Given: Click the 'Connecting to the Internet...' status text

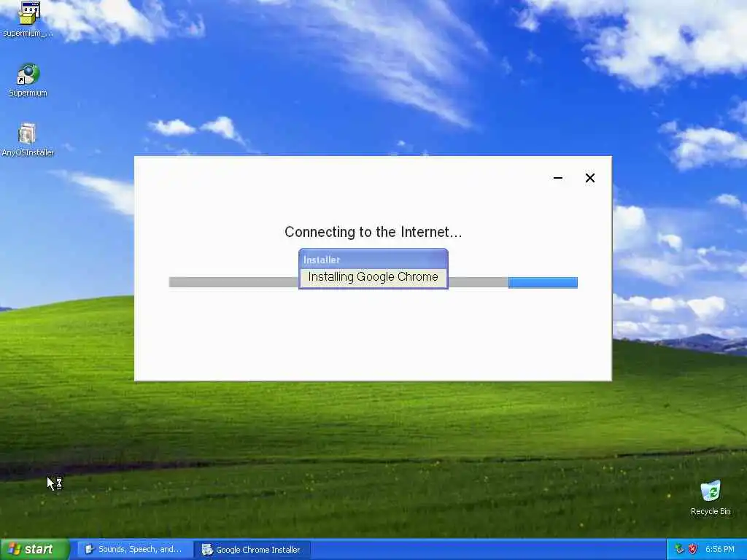Looking at the screenshot, I should 373,232.
